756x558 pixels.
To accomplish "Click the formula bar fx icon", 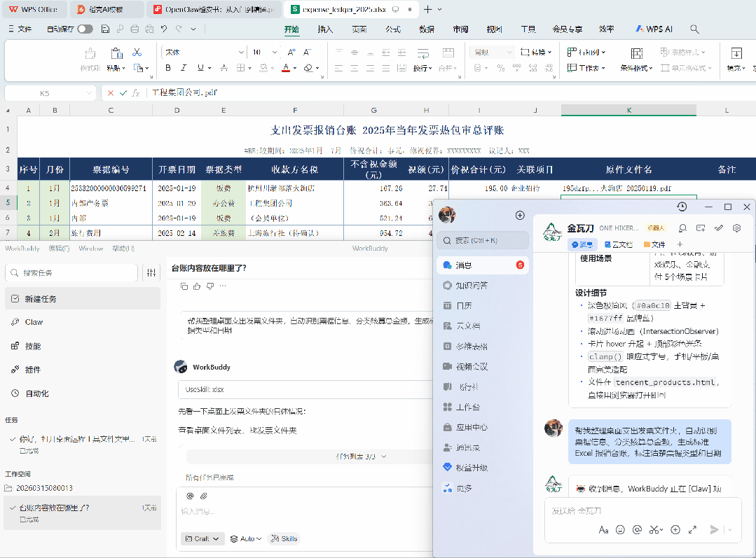I will click(136, 93).
